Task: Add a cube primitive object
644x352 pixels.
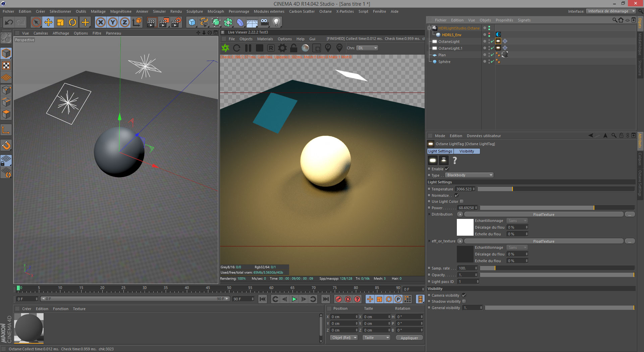Action: click(x=192, y=22)
